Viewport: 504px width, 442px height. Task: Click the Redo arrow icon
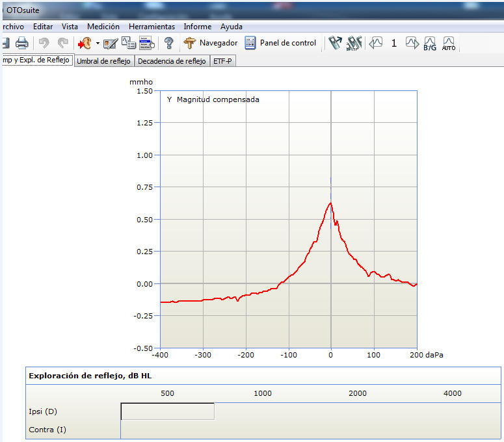(62, 43)
